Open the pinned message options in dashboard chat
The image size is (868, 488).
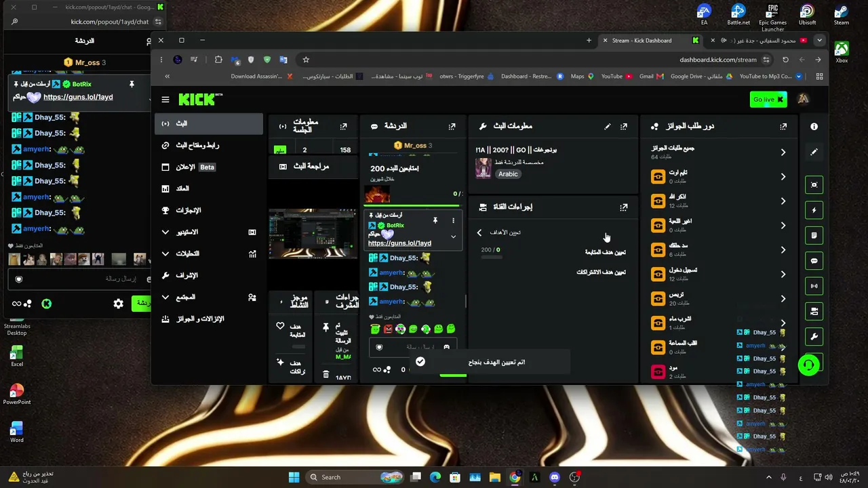[x=453, y=220]
